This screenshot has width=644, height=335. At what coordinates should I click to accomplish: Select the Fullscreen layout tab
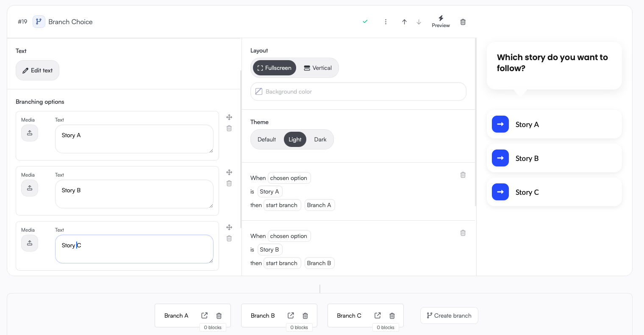[275, 68]
